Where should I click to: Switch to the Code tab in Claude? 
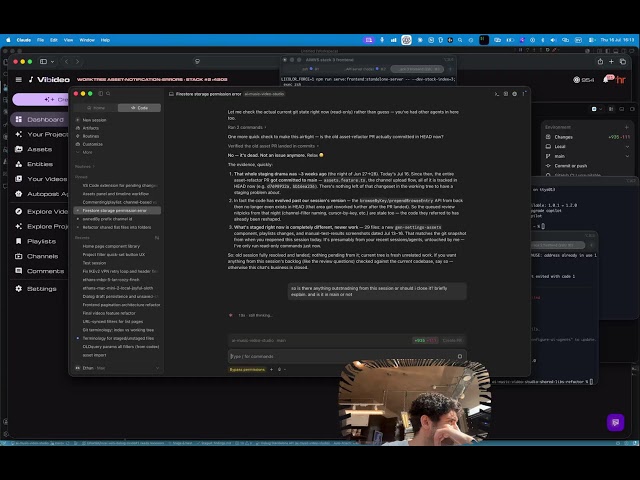pyautogui.click(x=139, y=108)
